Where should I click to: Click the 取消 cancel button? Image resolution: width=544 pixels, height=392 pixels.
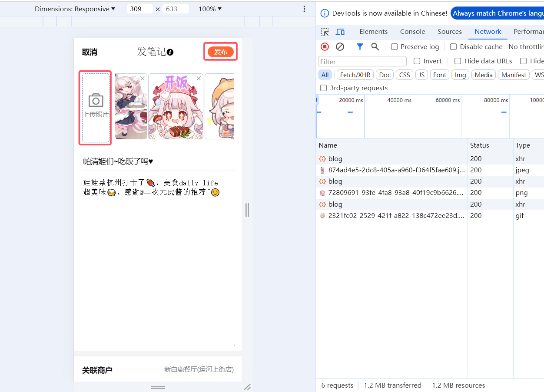90,52
